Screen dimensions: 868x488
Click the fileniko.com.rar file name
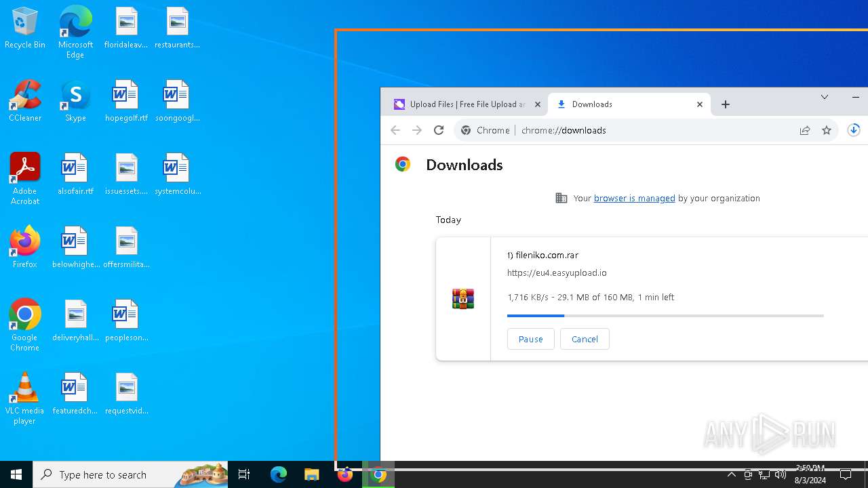point(542,255)
